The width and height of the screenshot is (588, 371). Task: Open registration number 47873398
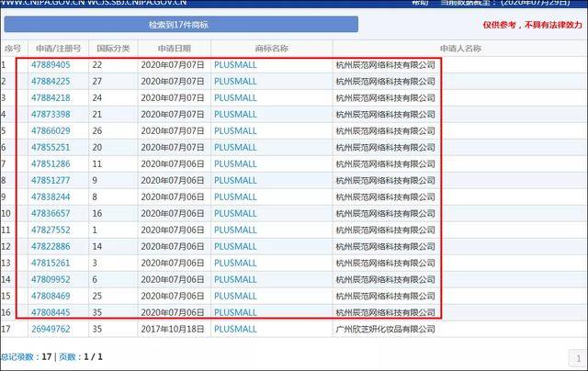[x=51, y=114]
